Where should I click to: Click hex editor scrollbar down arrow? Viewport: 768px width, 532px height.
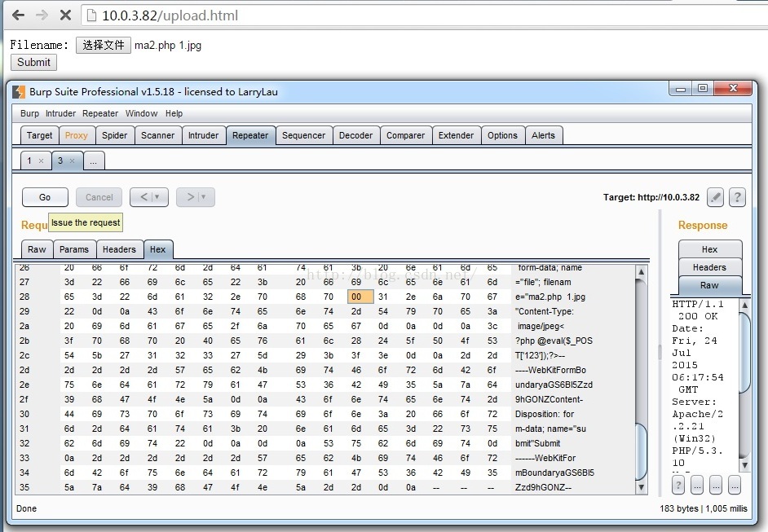pos(641,487)
